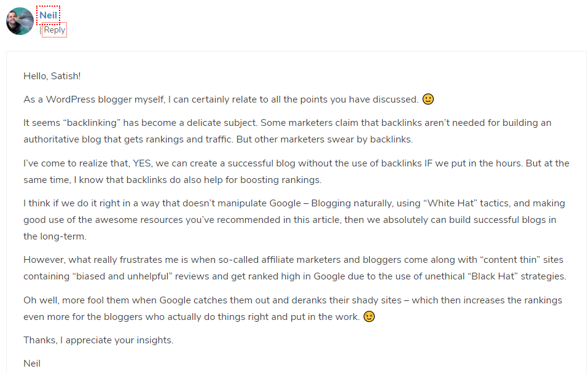The width and height of the screenshot is (588, 374).
Task: Click the capitalized word 'YES' in the text
Action: (x=142, y=163)
